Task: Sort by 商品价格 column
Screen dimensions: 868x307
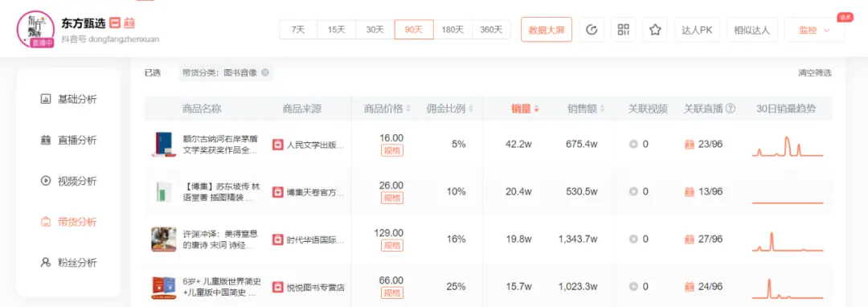Action: pos(387,108)
